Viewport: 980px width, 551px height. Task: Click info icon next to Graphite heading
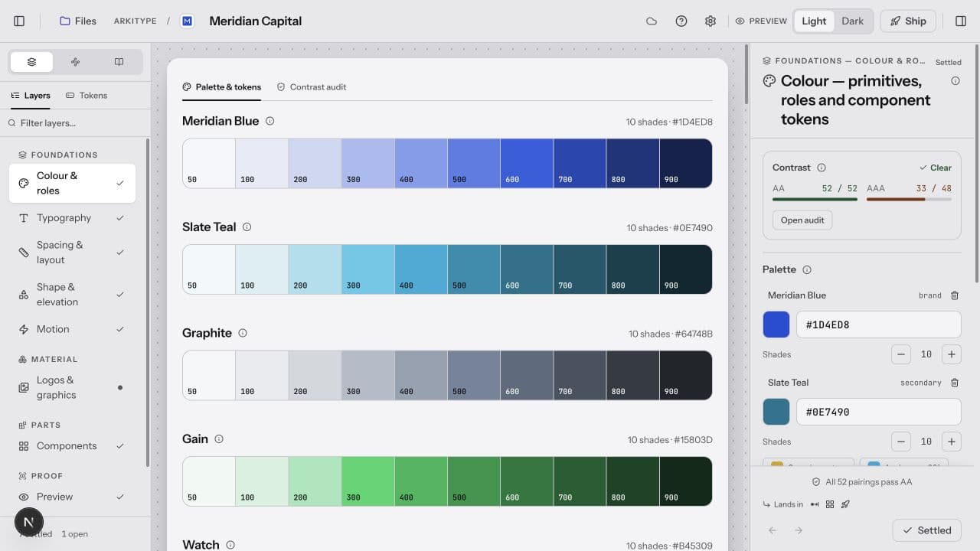tap(243, 333)
